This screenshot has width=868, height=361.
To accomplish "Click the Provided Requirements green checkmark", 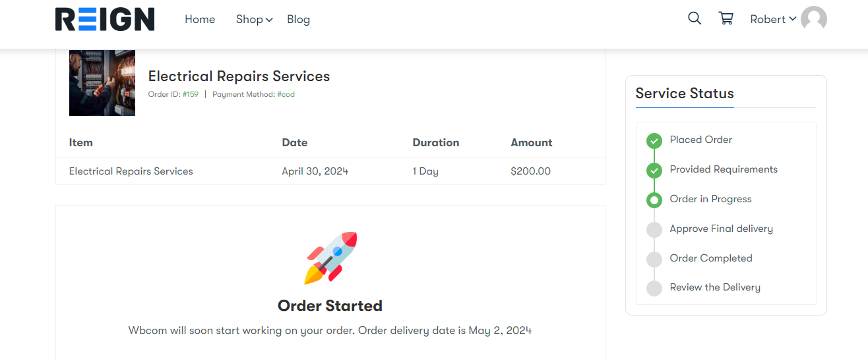I will [x=654, y=170].
